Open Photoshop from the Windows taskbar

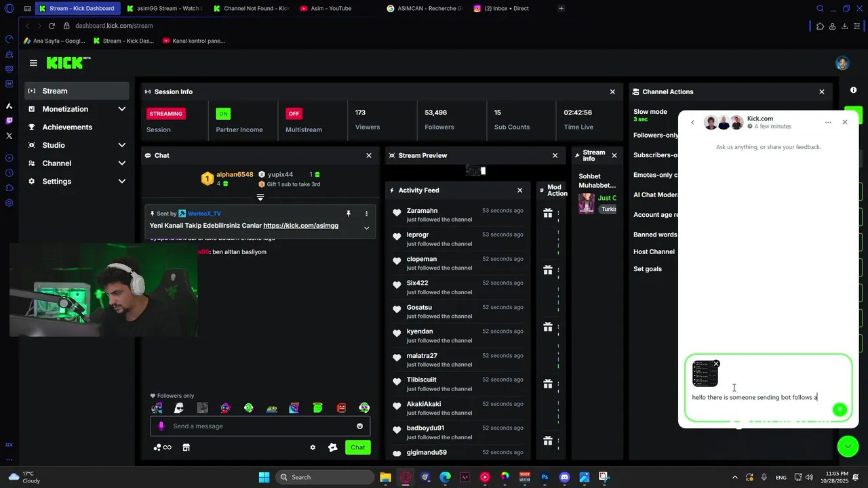pyautogui.click(x=545, y=477)
